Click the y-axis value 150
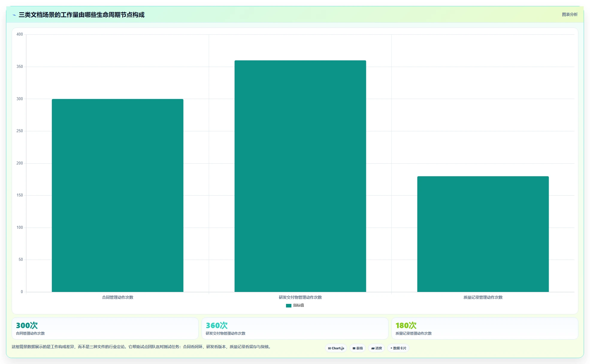This screenshot has width=590, height=364. [x=19, y=195]
